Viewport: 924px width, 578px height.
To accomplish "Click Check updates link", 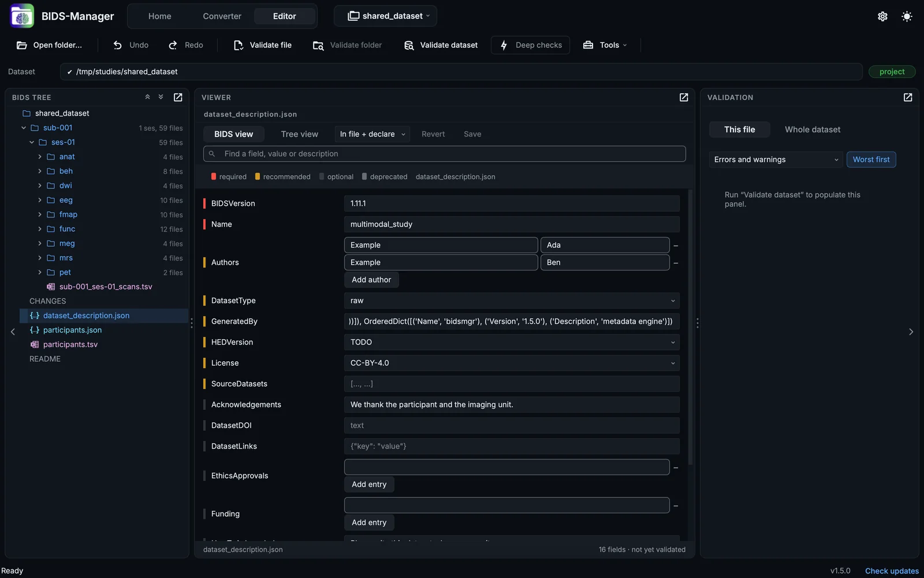I will (892, 570).
